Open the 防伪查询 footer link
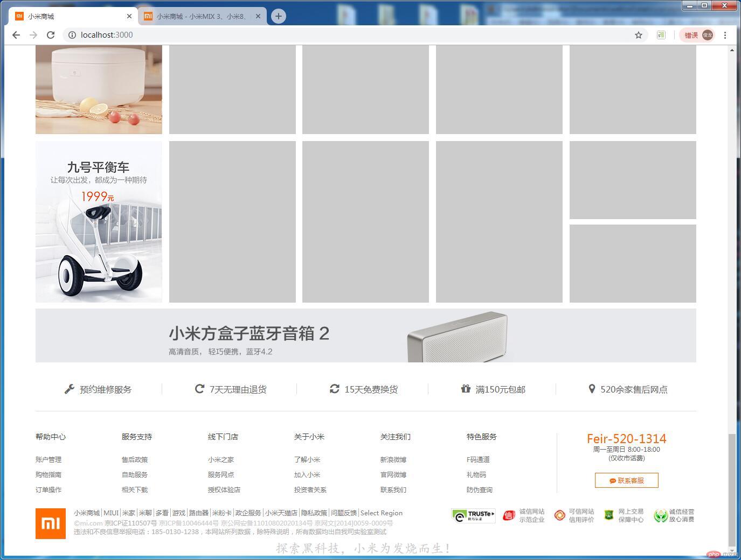 tap(480, 490)
